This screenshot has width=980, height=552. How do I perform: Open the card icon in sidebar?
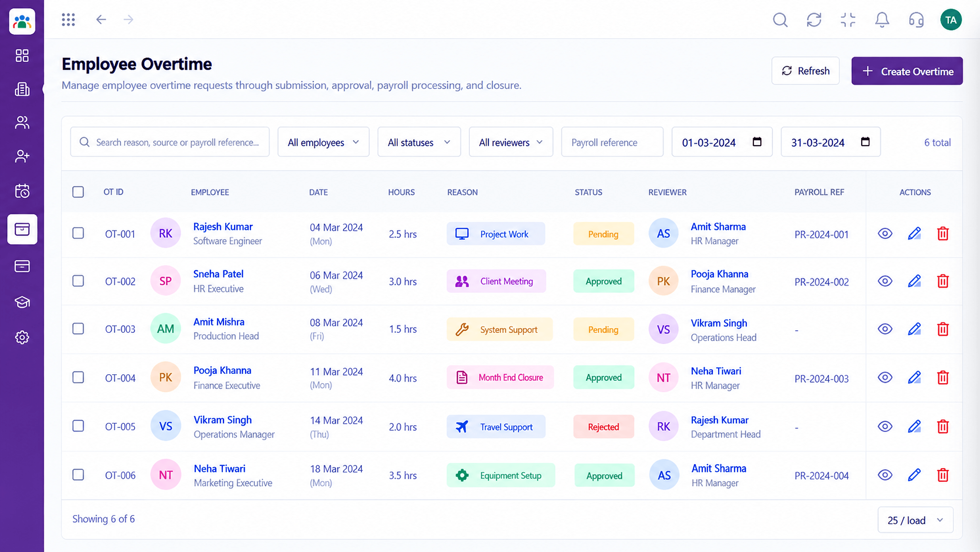(22, 266)
